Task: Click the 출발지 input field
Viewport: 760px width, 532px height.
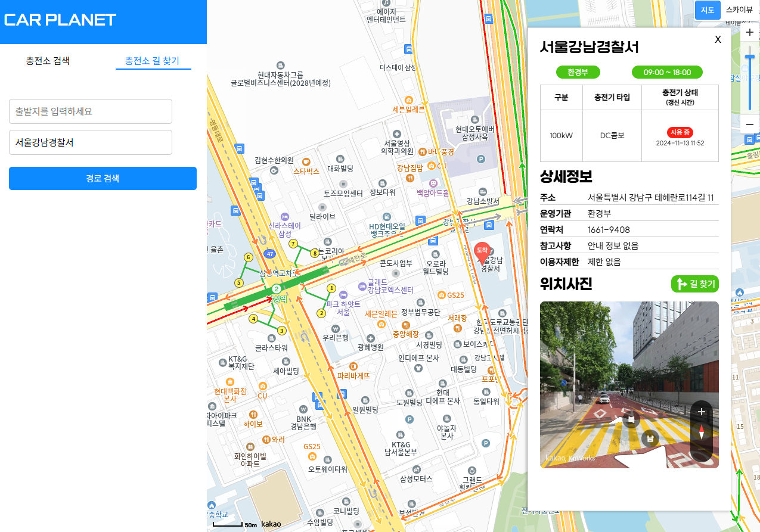Action: 91,111
